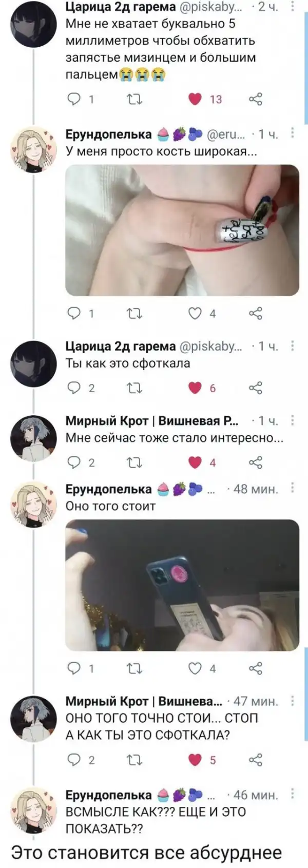Open more options on 'Ты как это сфоткала' tweet
This screenshot has height=868, width=308.
292,346
